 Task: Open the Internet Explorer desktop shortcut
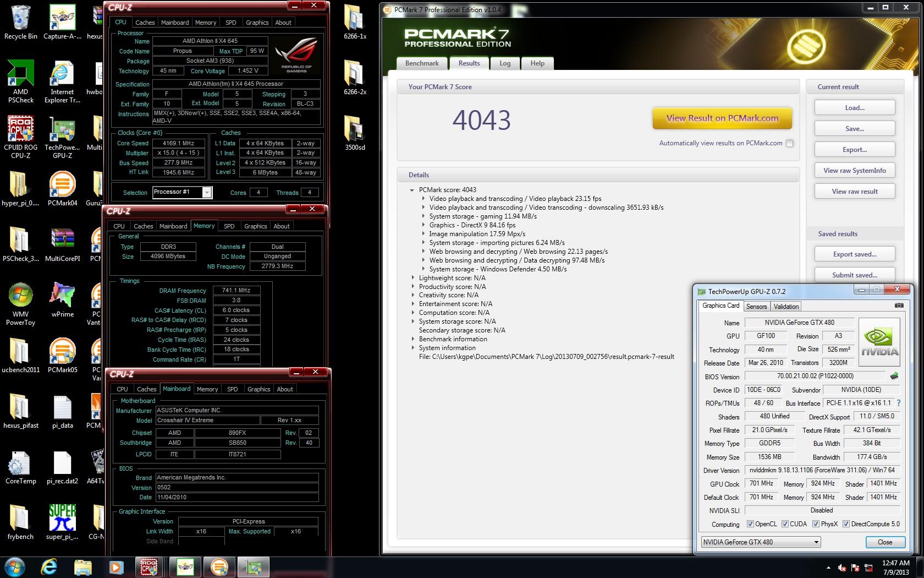pos(62,81)
